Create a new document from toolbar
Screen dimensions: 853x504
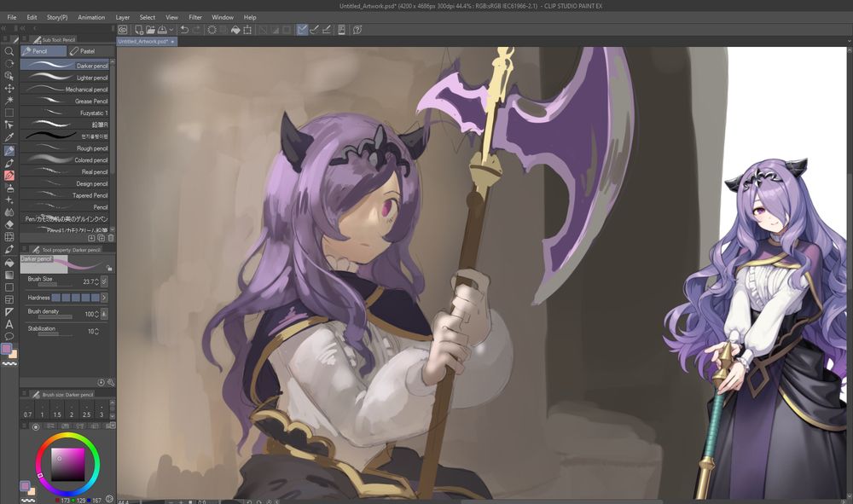tap(139, 30)
